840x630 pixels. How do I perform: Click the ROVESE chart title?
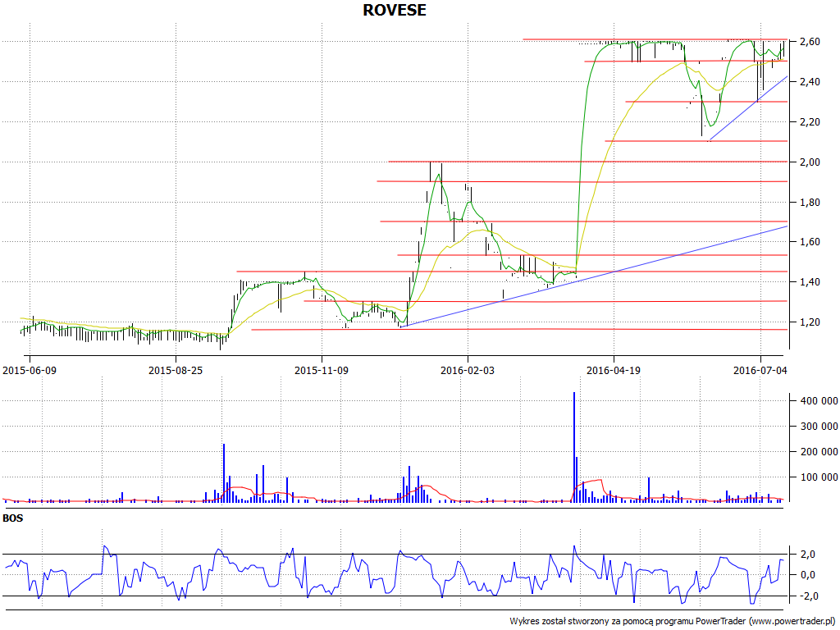pyautogui.click(x=395, y=10)
